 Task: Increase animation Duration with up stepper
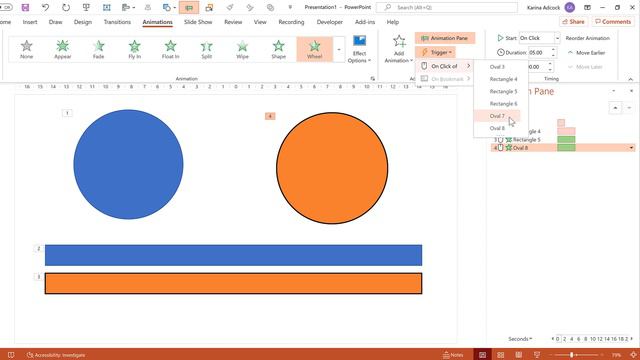553,50
